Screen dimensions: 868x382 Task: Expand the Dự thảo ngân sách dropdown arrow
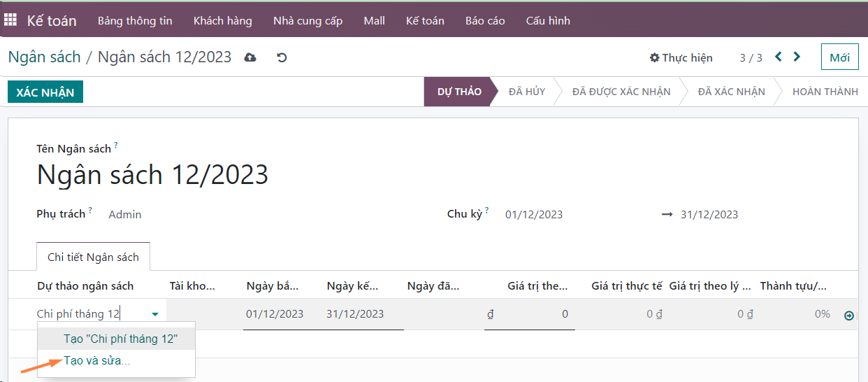click(x=155, y=315)
